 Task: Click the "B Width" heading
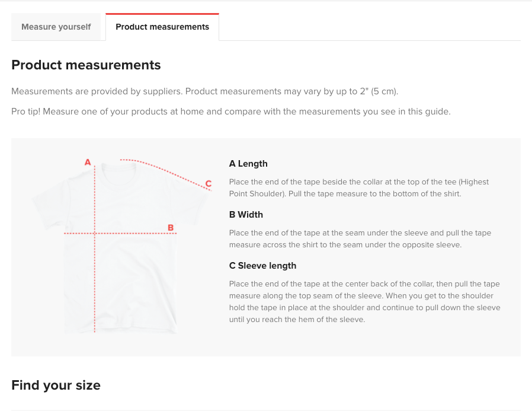tap(246, 215)
